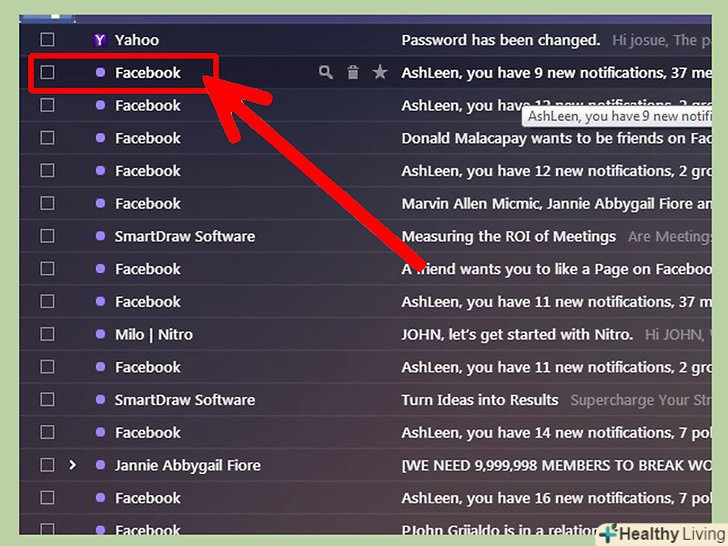Open the Marvin Allen Micmic, Jannie Abbygail Fiore subject
The height and width of the screenshot is (546, 728).
point(556,204)
